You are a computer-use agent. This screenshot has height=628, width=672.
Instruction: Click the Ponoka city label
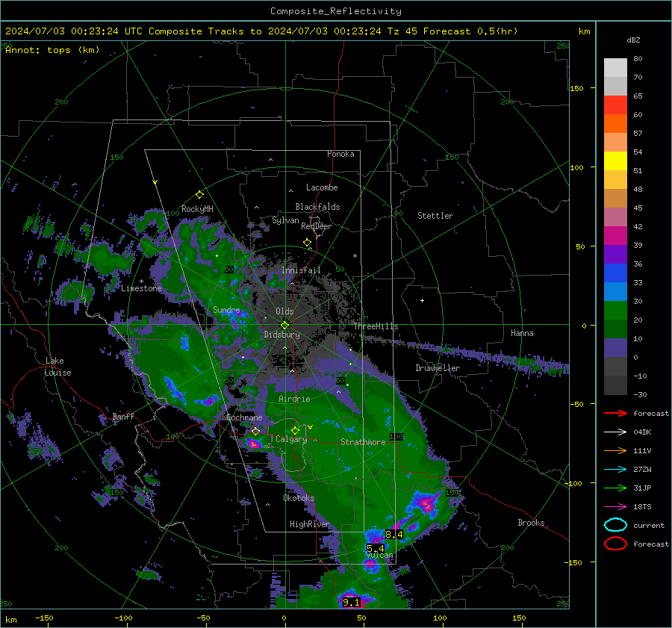[340, 154]
